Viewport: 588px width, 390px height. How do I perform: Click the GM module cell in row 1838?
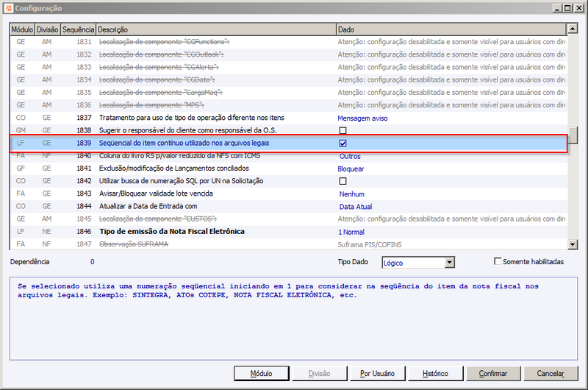(21, 130)
